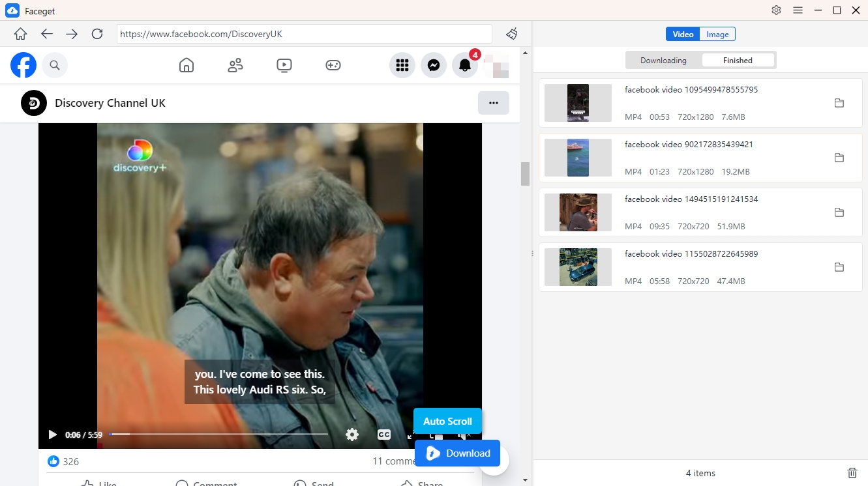
Task: Select title 'facebook video 1494515191241534'
Action: click(x=691, y=199)
